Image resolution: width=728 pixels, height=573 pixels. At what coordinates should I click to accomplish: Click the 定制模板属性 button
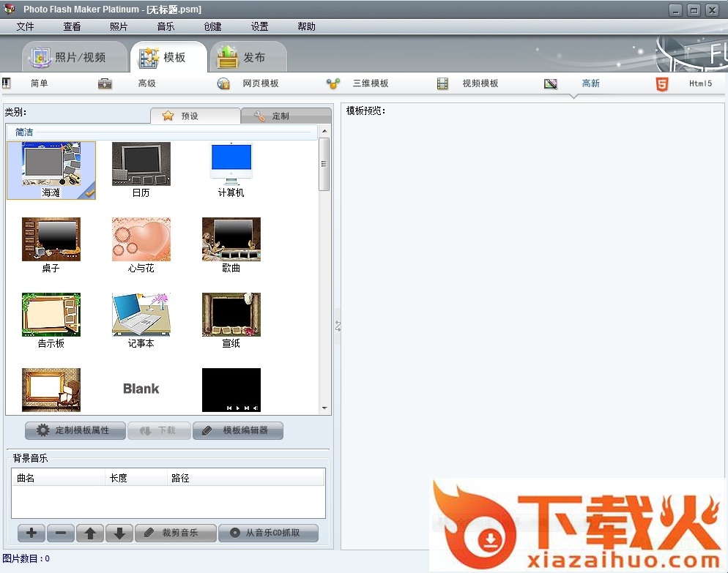(x=74, y=430)
